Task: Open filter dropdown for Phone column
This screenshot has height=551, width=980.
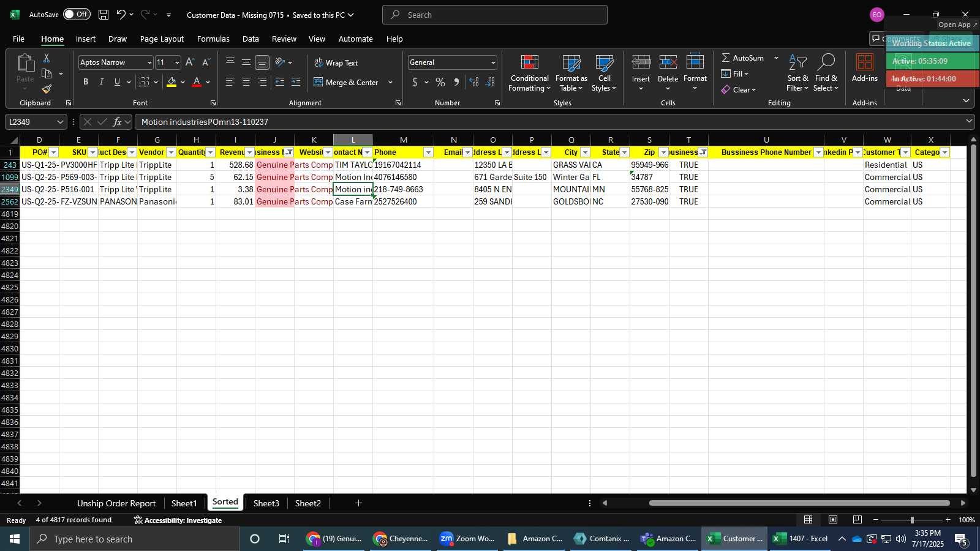Action: click(x=428, y=152)
